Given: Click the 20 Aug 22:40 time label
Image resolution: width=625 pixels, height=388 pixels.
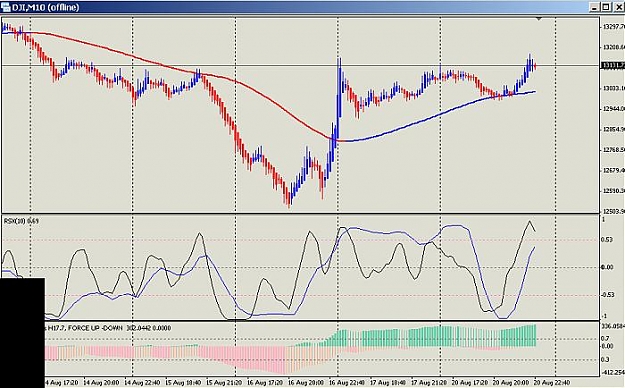Looking at the screenshot, I should (x=552, y=382).
